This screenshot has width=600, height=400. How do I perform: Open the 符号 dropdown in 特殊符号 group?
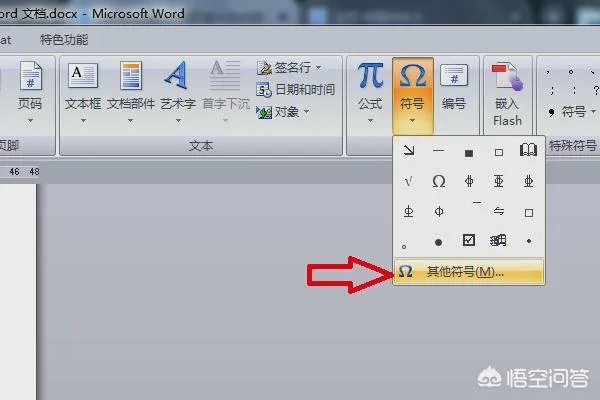pyautogui.click(x=570, y=111)
